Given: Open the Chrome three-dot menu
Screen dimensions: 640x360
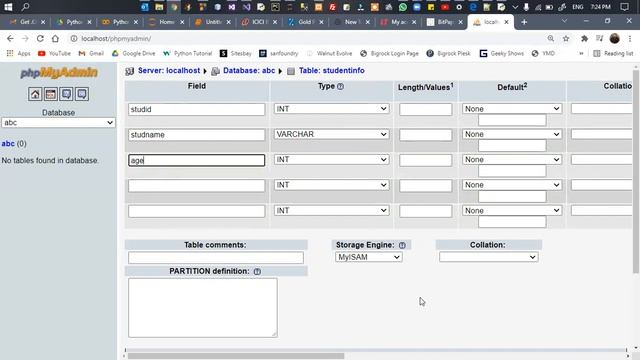Looking at the screenshot, I should pos(630,38).
